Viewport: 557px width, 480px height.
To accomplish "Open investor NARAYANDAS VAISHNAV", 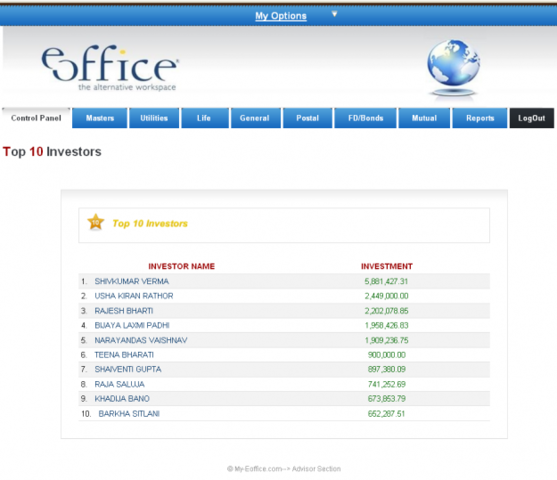I will tap(141, 340).
